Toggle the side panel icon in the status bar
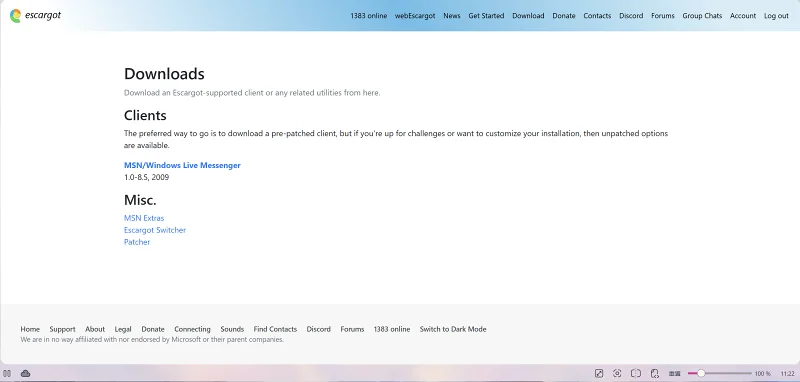800x382 pixels. click(7, 373)
